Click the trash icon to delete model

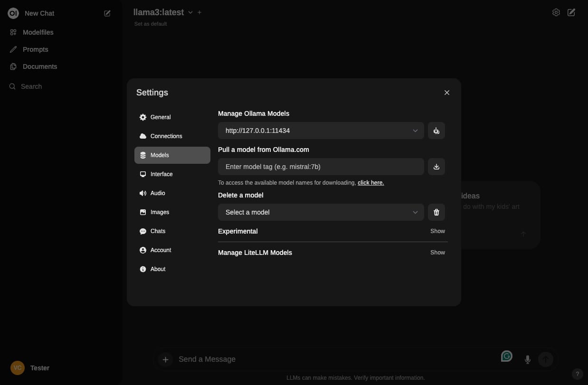[x=436, y=212]
